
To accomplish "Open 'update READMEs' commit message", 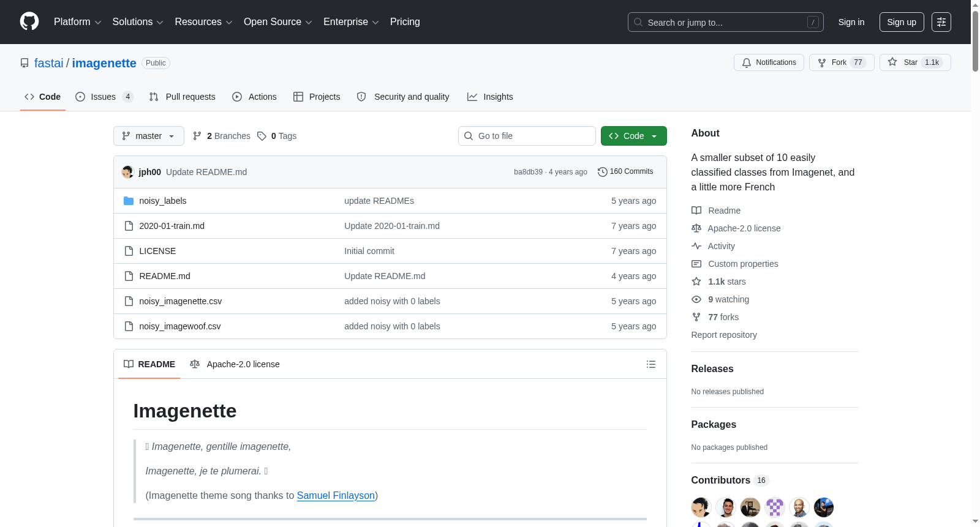I will (x=379, y=201).
